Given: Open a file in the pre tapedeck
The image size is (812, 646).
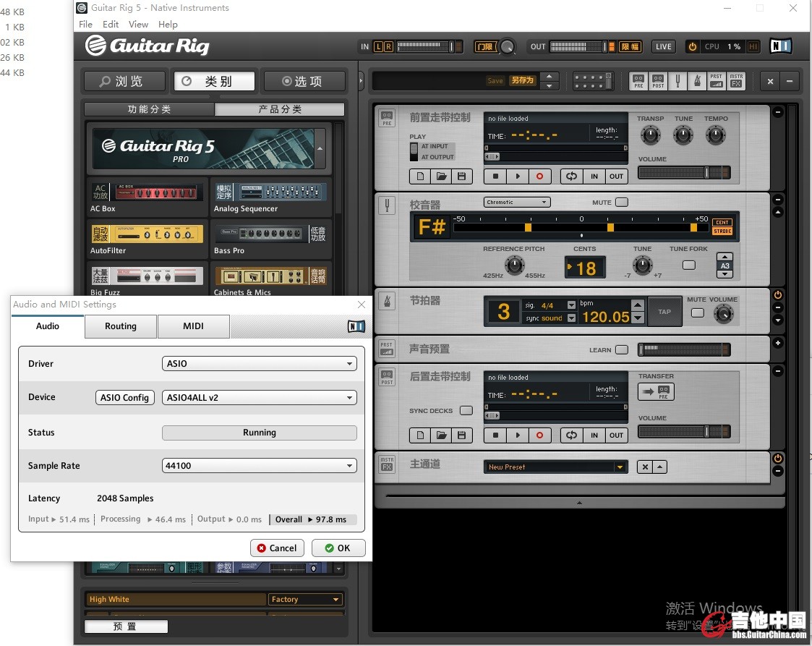Looking at the screenshot, I should (441, 176).
